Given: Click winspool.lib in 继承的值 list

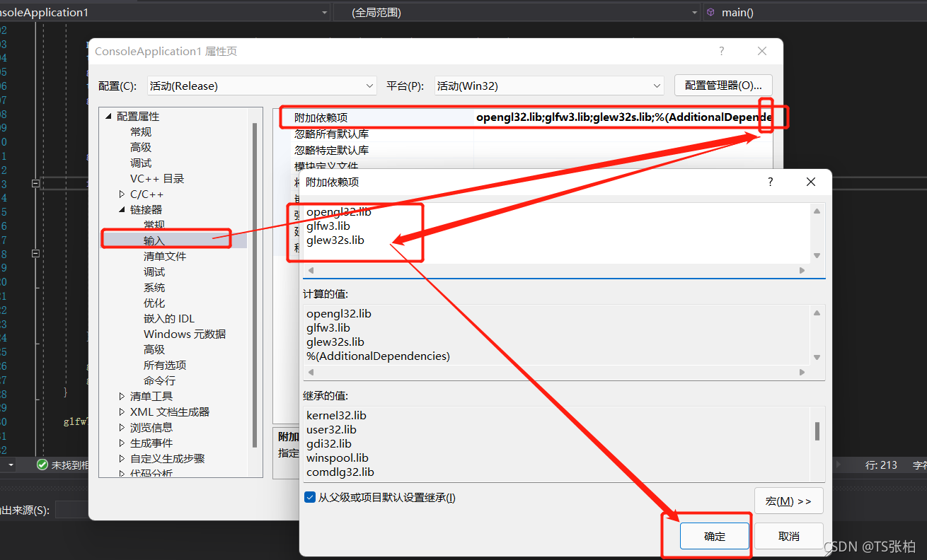Looking at the screenshot, I should pos(338,457).
